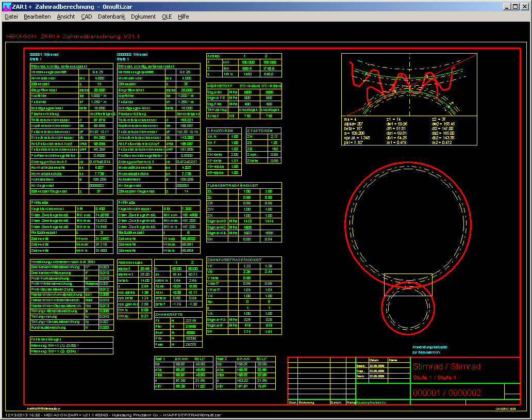Click the ZAR1+ application icon in title bar
The image size is (532, 420).
pos(7,6)
